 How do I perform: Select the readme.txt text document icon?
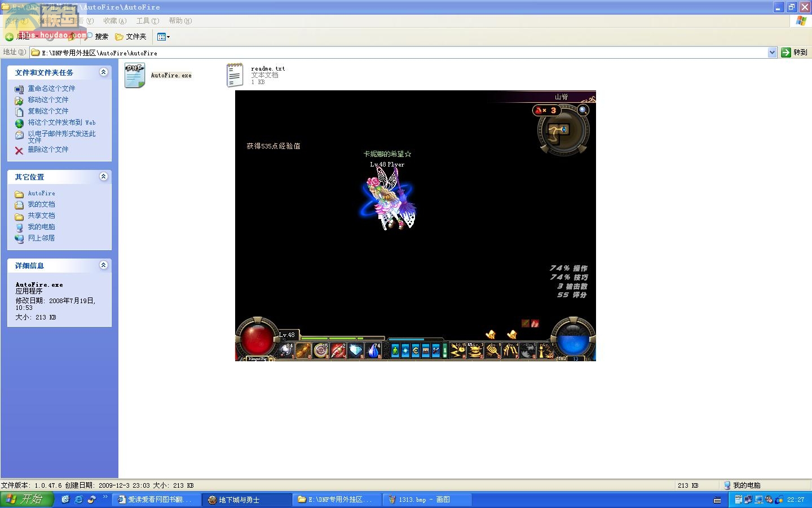[235, 75]
